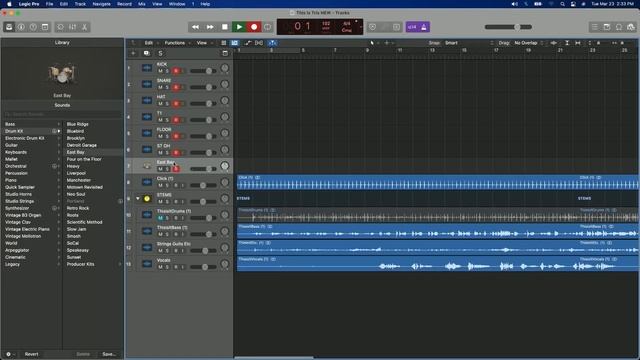The image size is (640, 360).
Task: Open the File menu in the menu bar
Action: tap(49, 4)
